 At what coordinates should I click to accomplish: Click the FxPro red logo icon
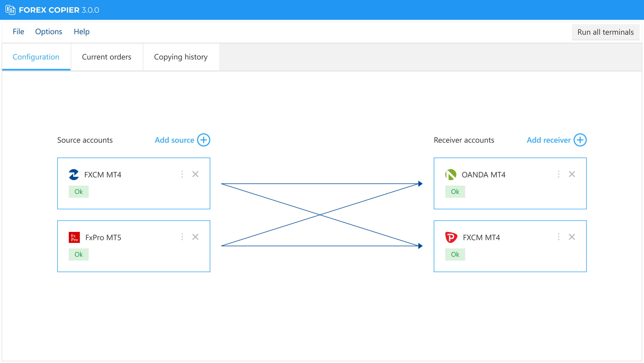tap(74, 237)
